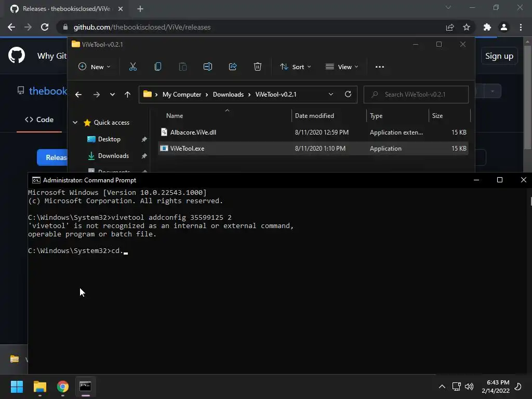Open Chrome's three-dot menu
This screenshot has height=399, width=532.
521,27
